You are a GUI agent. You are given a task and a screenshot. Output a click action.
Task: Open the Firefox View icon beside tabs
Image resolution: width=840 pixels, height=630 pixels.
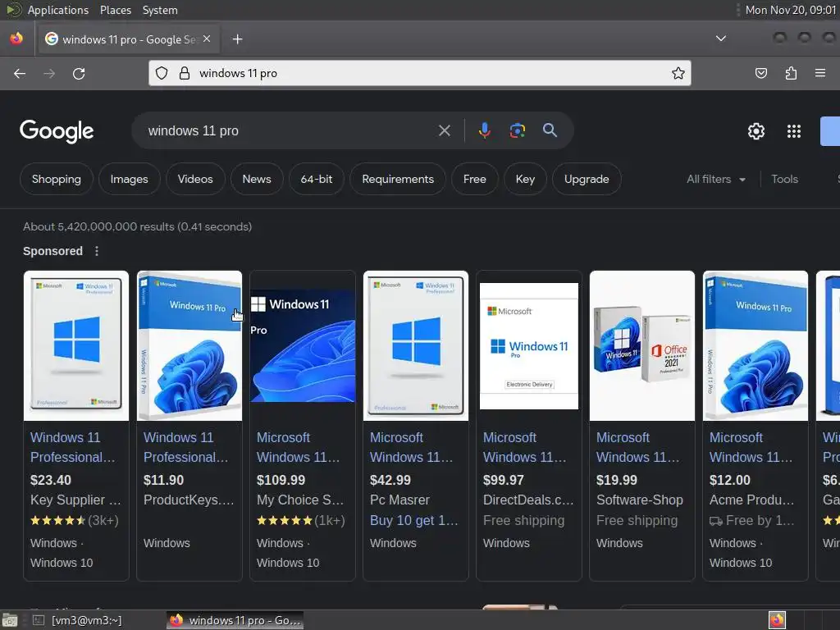pos(16,39)
